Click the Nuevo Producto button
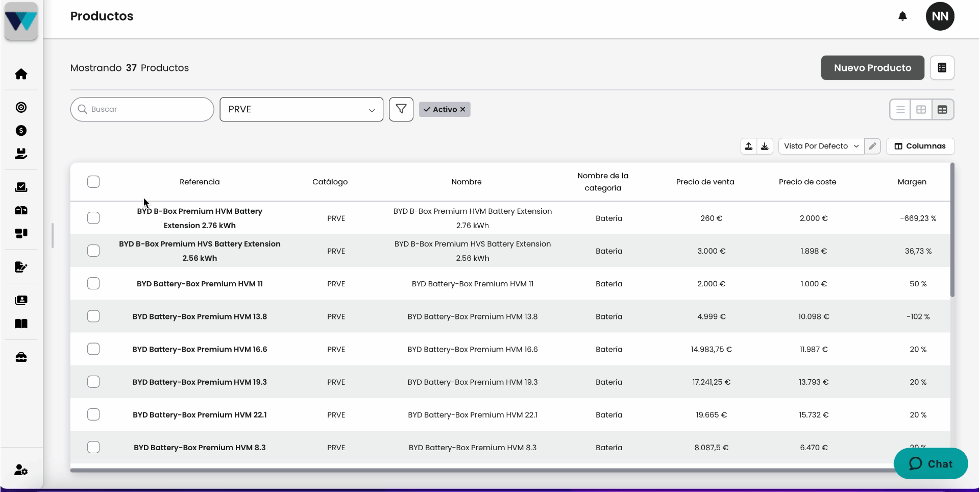Viewport: 980px width, 492px height. coord(872,68)
